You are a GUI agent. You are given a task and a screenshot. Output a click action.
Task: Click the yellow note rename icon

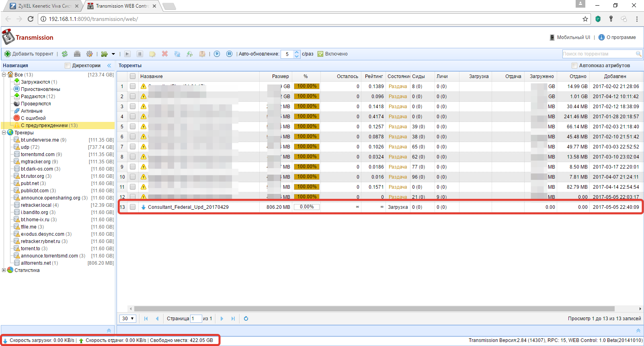click(152, 54)
